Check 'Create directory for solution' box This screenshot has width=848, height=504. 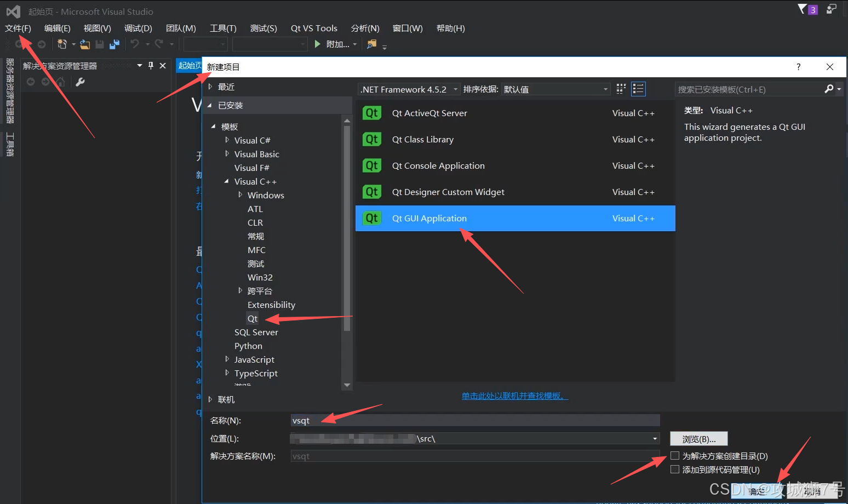click(675, 456)
